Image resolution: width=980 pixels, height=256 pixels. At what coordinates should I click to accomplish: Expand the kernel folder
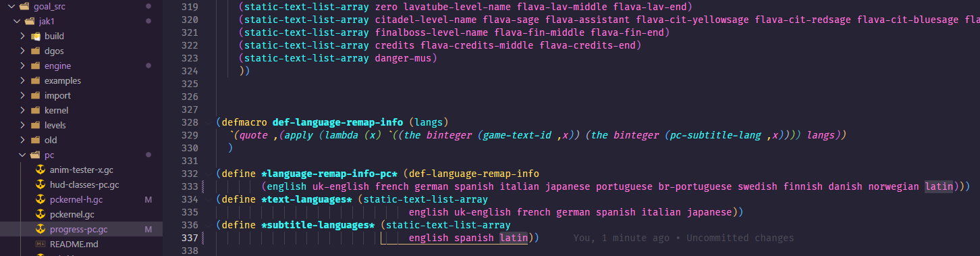click(56, 111)
